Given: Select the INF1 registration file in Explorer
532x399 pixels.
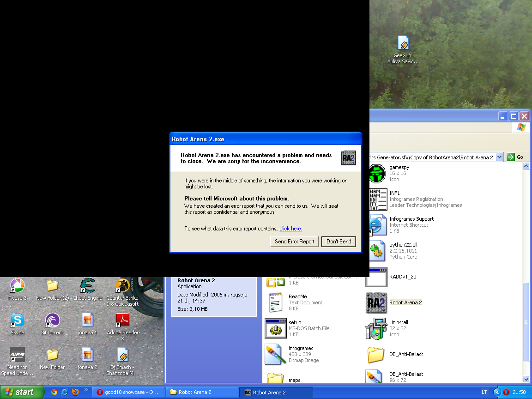Looking at the screenshot, I should pos(416,199).
